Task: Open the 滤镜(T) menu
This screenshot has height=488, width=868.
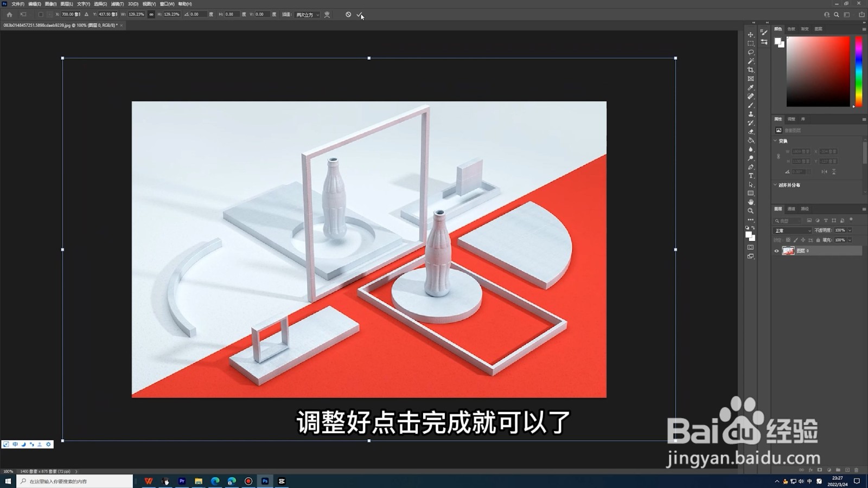Action: [x=117, y=4]
